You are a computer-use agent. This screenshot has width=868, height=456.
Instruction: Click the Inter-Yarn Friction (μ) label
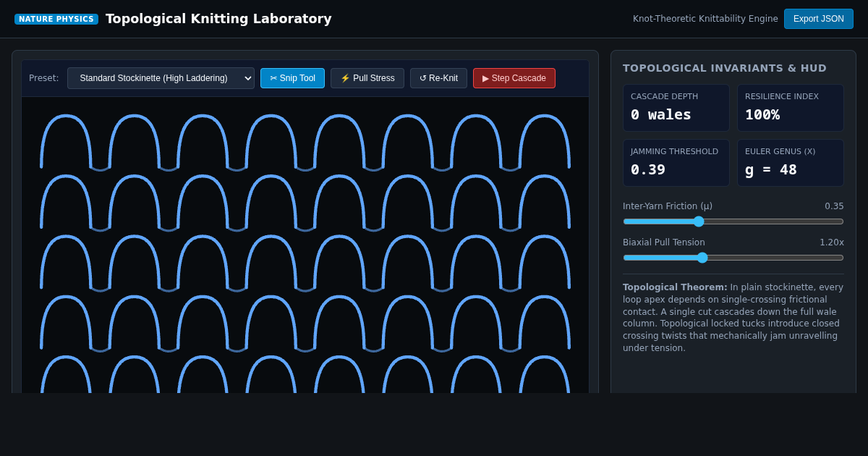click(668, 206)
